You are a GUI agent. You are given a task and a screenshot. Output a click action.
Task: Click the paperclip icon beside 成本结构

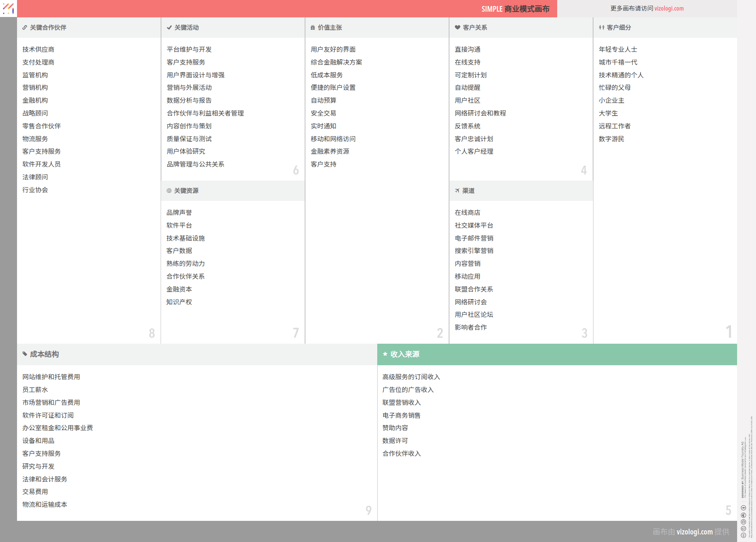24,354
